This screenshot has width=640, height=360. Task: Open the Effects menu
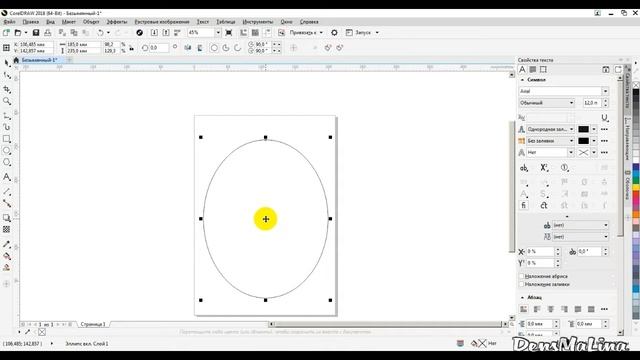(x=117, y=22)
